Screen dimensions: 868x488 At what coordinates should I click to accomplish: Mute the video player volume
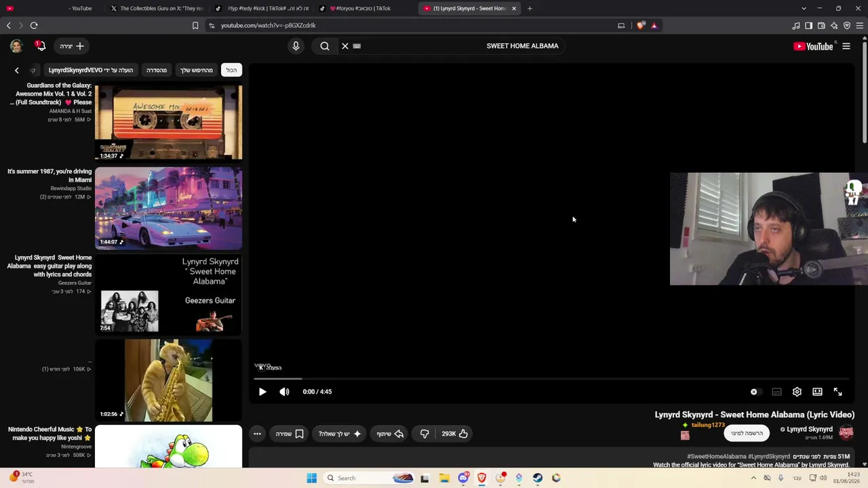284,392
